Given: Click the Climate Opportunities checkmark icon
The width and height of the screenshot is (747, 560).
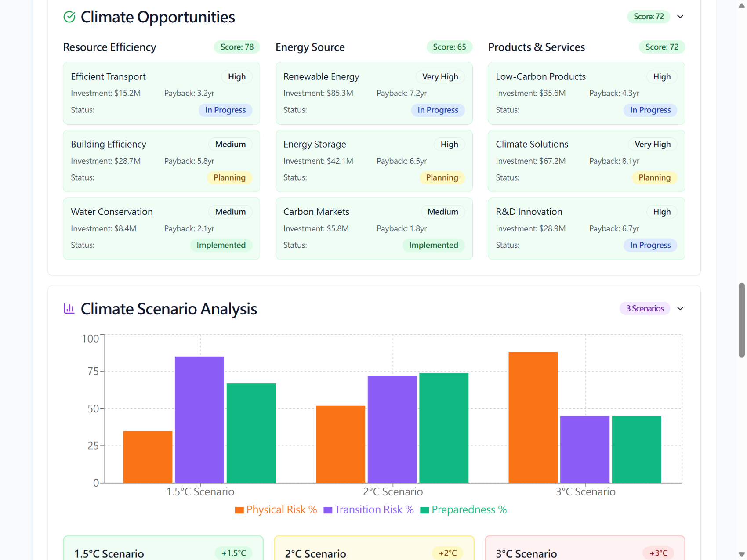Looking at the screenshot, I should coord(69,17).
